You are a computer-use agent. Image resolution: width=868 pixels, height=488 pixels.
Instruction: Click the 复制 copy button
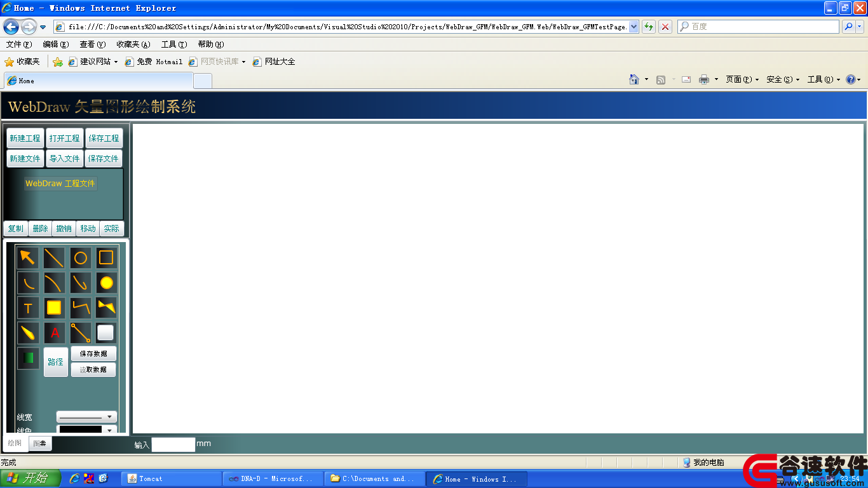click(x=16, y=229)
